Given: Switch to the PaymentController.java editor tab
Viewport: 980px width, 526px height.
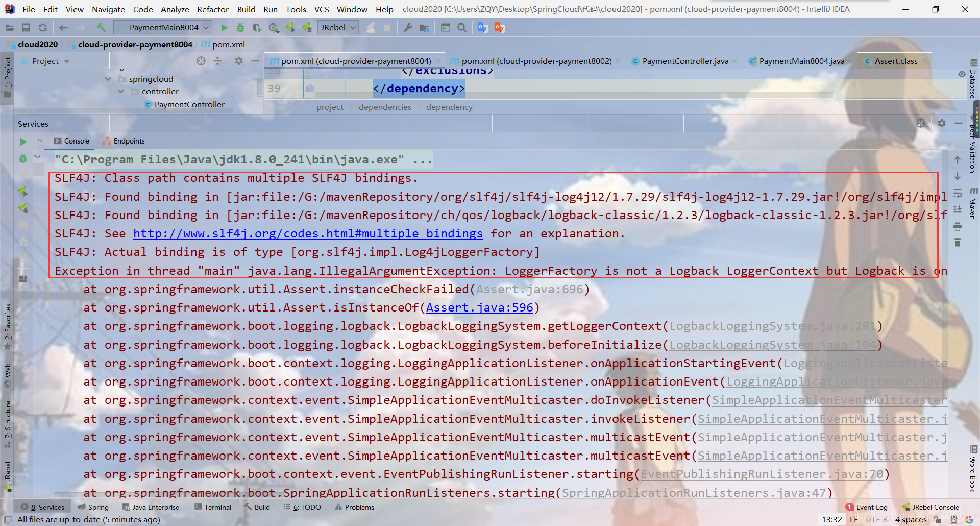Looking at the screenshot, I should [x=685, y=61].
